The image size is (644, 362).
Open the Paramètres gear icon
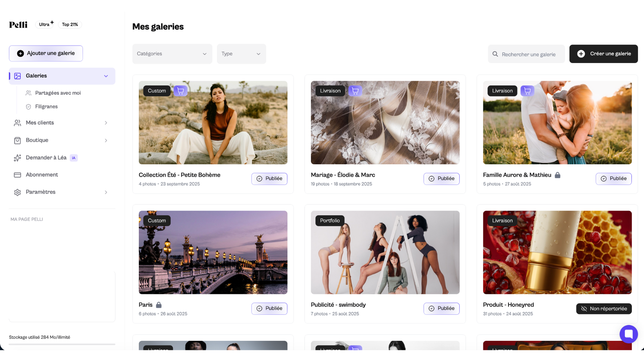click(17, 192)
